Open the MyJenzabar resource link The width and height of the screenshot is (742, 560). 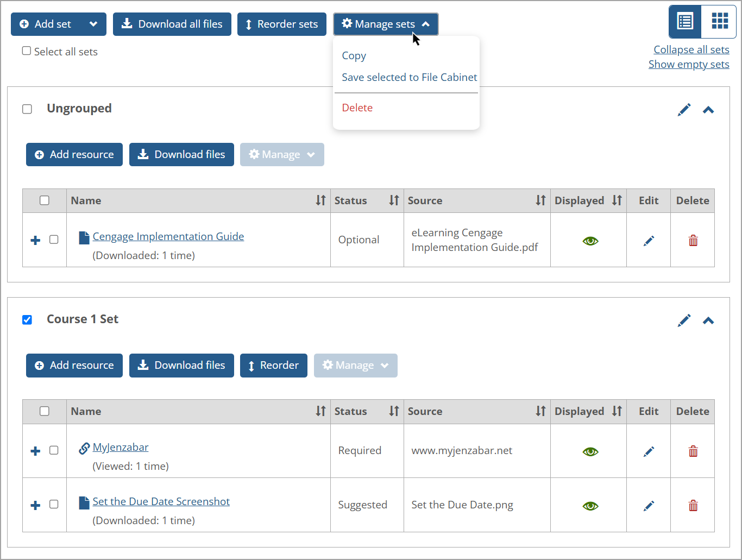(120, 446)
